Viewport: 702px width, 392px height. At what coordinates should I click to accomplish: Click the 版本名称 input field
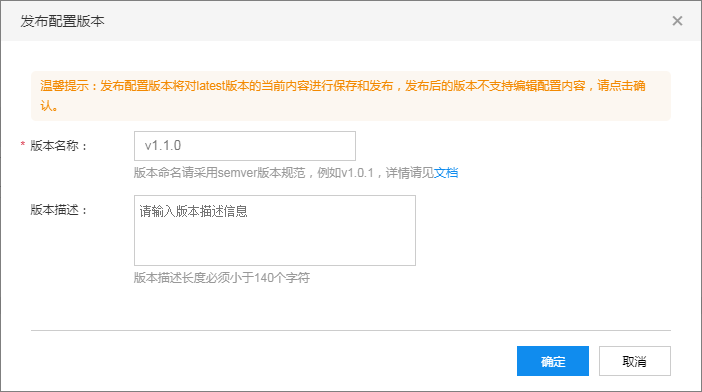click(245, 146)
